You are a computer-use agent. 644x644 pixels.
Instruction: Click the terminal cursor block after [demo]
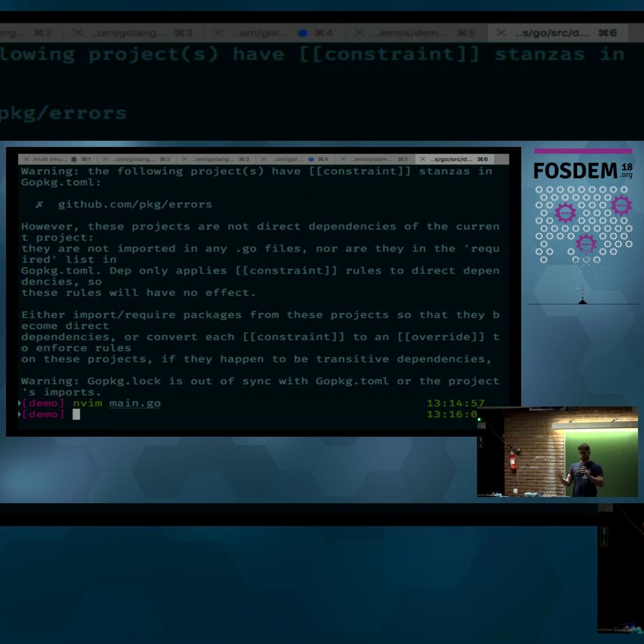pyautogui.click(x=76, y=414)
